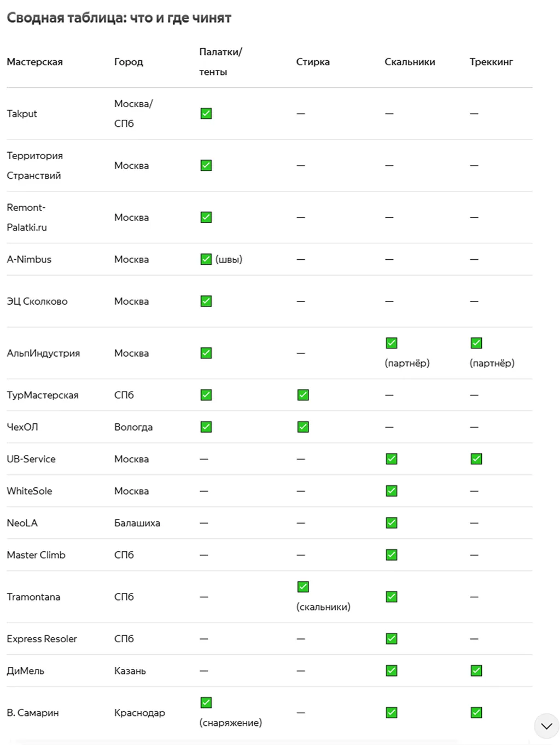560x745 pixels.
Task: Click the Треккинг column header
Action: 491,62
